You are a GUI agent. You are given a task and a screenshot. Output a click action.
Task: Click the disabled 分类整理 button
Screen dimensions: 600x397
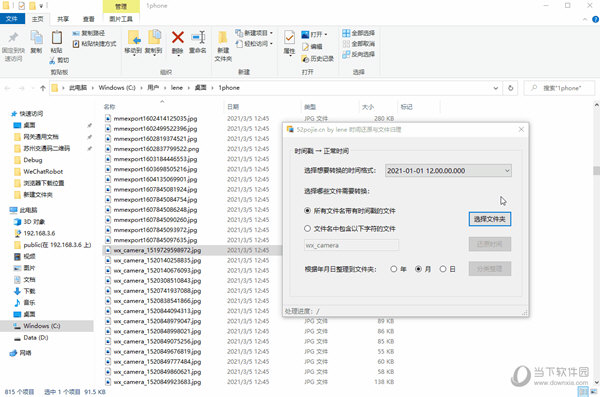click(x=489, y=269)
